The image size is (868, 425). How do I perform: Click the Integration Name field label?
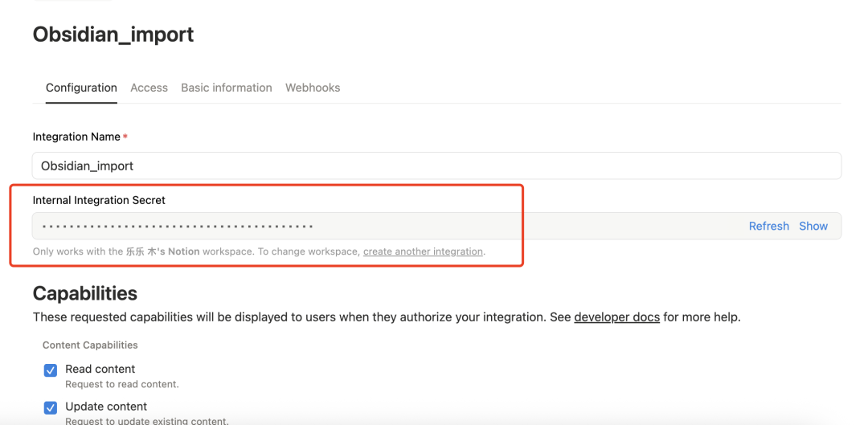(76, 137)
